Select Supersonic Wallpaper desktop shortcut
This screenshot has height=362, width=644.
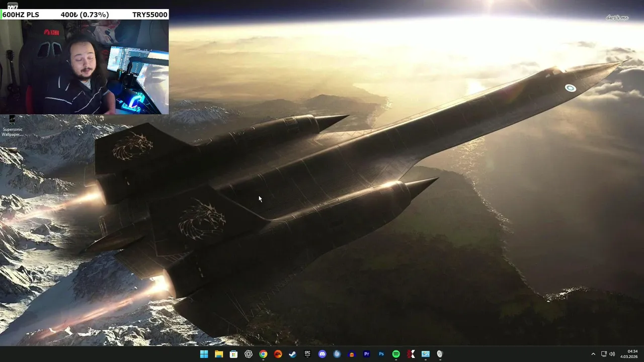(12, 126)
